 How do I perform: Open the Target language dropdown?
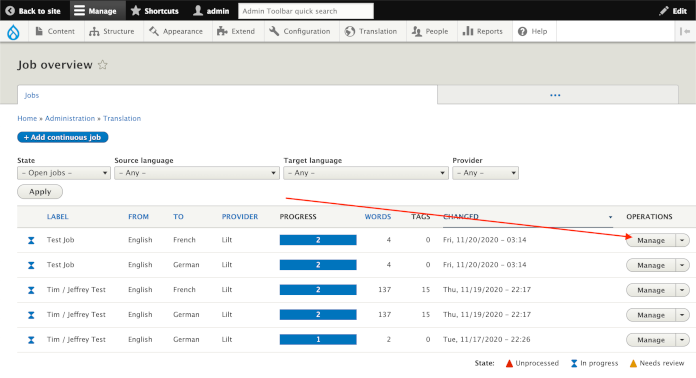click(x=366, y=173)
